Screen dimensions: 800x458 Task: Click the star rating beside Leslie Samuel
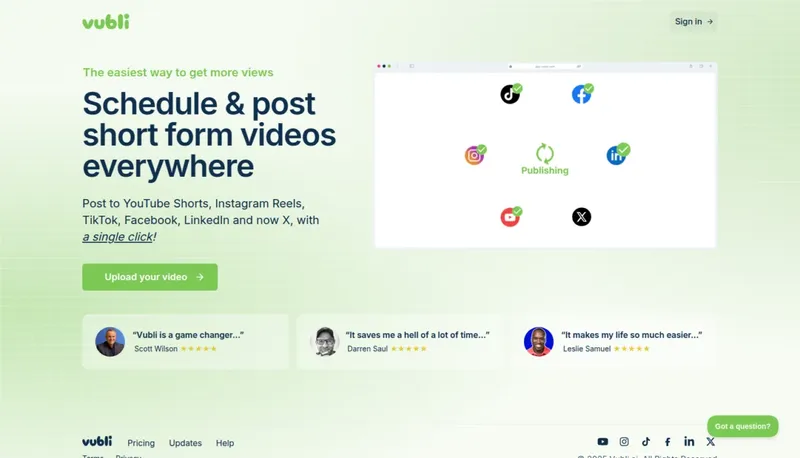[x=632, y=349]
